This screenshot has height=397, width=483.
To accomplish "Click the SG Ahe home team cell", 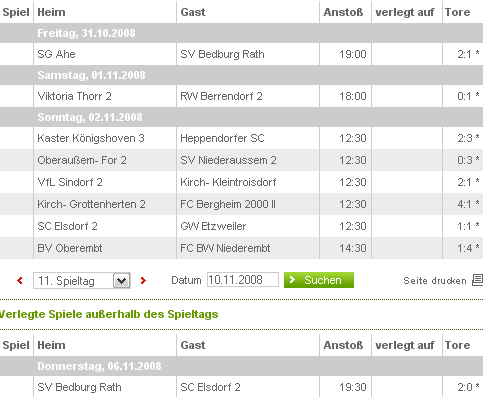I will tap(105, 54).
